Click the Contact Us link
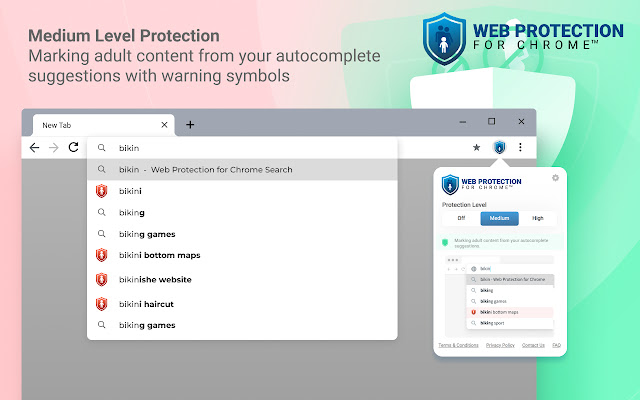Viewport: 640px width, 400px height. point(533,345)
